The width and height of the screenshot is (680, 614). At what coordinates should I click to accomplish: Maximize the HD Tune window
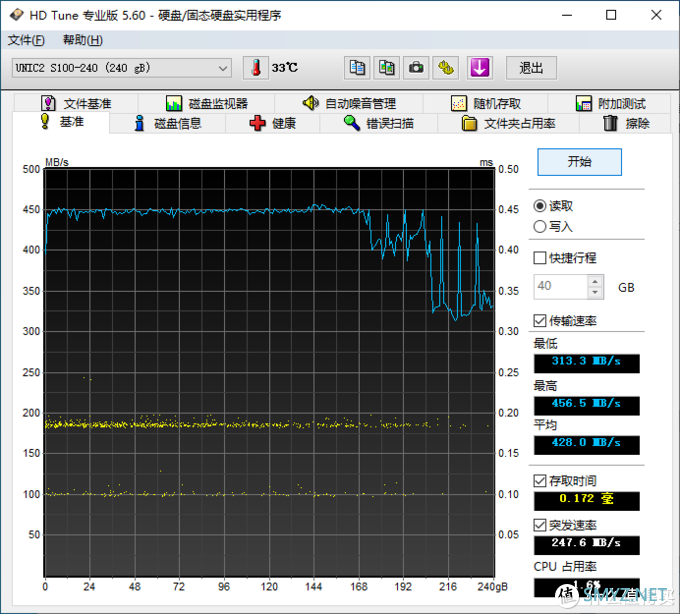(611, 15)
